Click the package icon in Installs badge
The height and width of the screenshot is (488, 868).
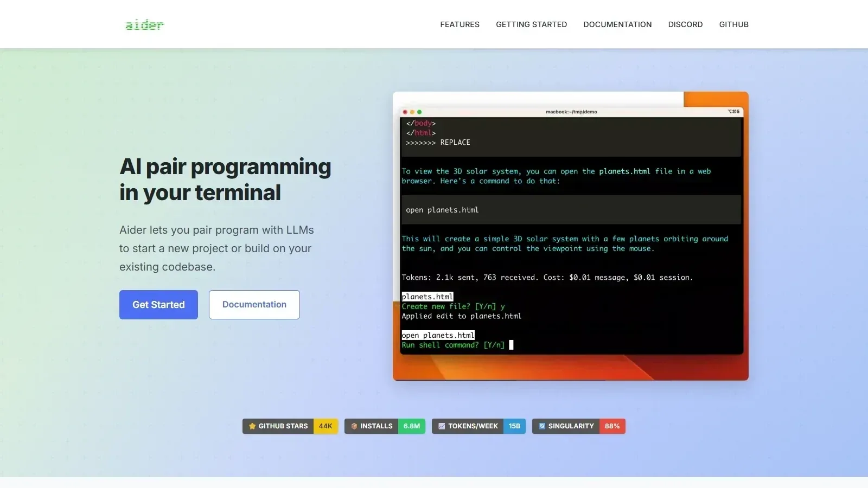pos(354,426)
